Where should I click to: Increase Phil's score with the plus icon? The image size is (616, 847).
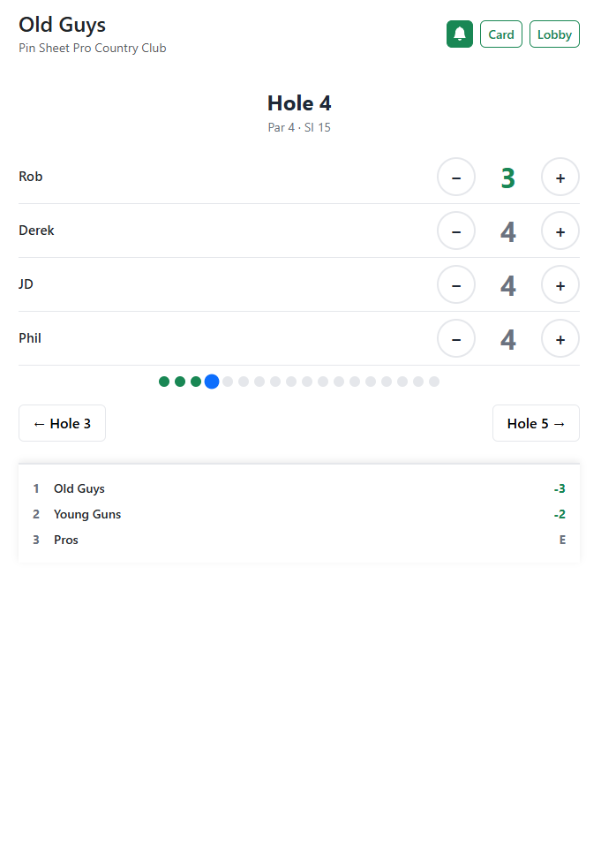[x=560, y=338]
